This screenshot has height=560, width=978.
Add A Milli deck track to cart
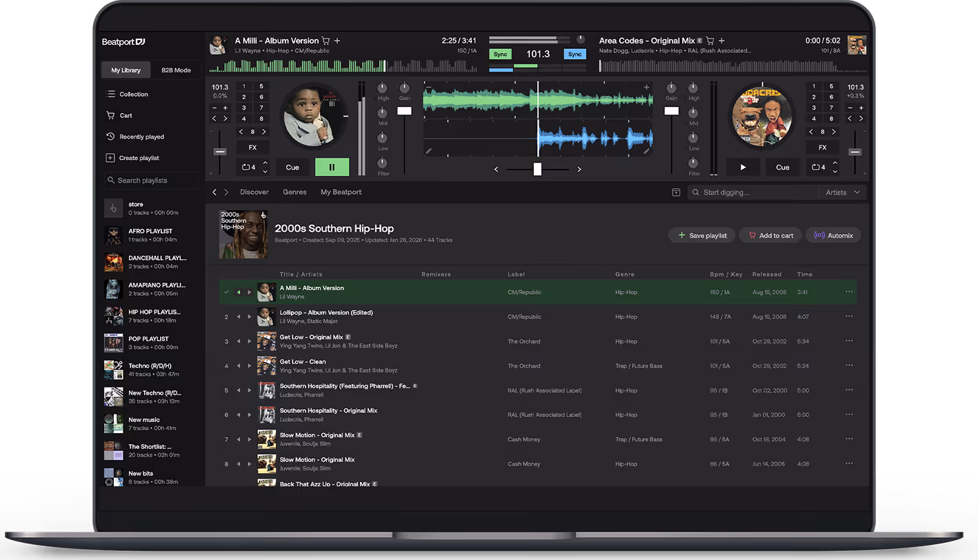tap(326, 41)
